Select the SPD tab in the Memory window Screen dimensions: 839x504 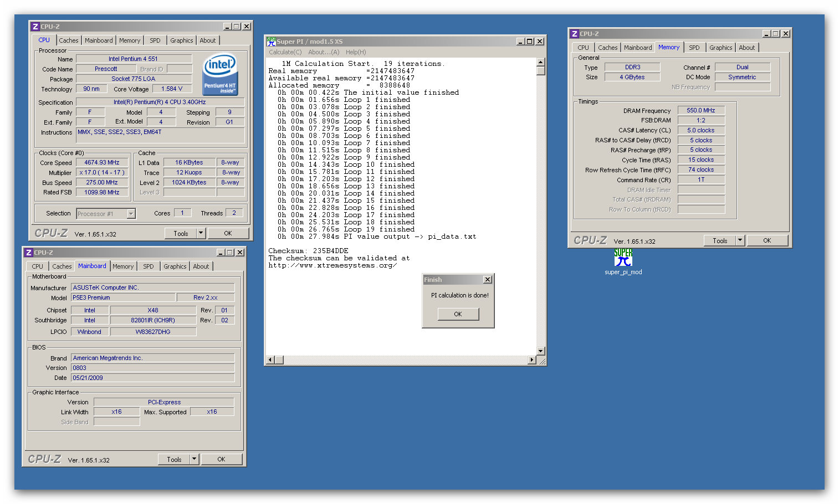tap(694, 48)
